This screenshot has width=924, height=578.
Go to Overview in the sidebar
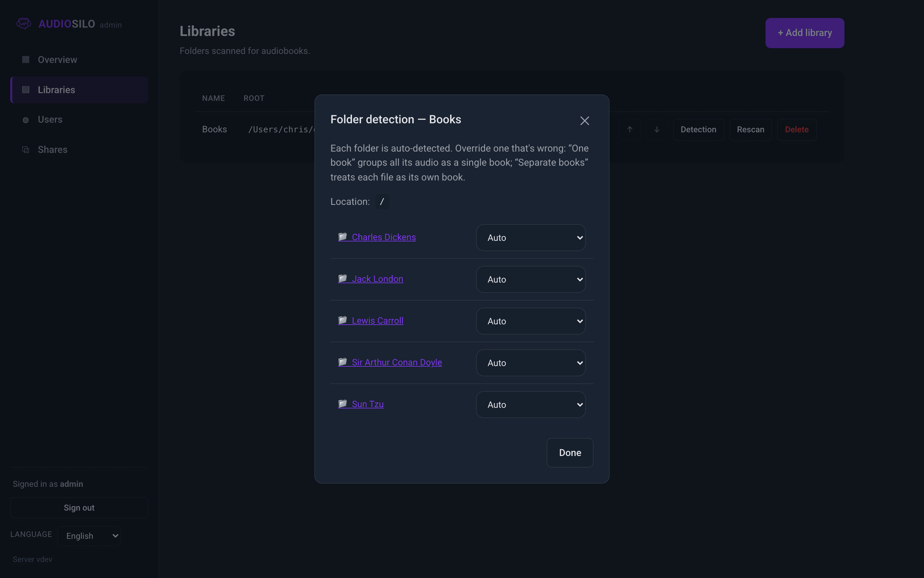pyautogui.click(x=80, y=60)
